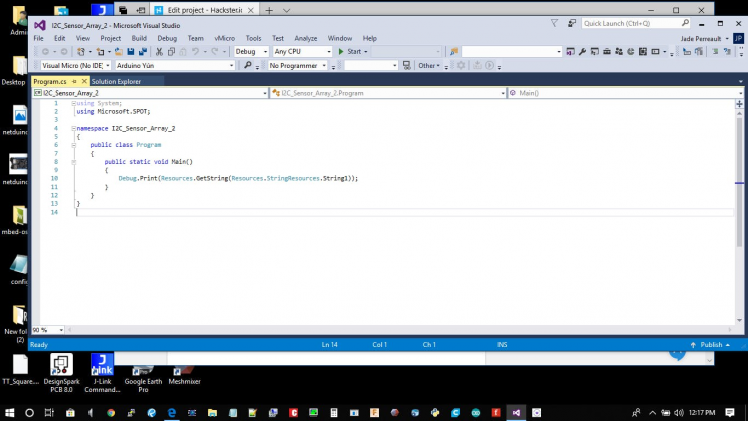
Task: Collapse the namespace I2C_Sensor_Array_2 block
Action: tap(73, 128)
